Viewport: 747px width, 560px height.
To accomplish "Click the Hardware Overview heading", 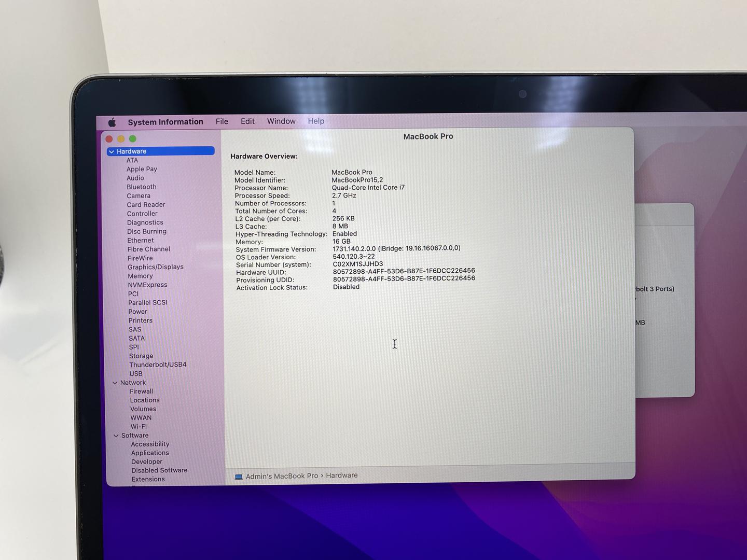I will click(264, 156).
